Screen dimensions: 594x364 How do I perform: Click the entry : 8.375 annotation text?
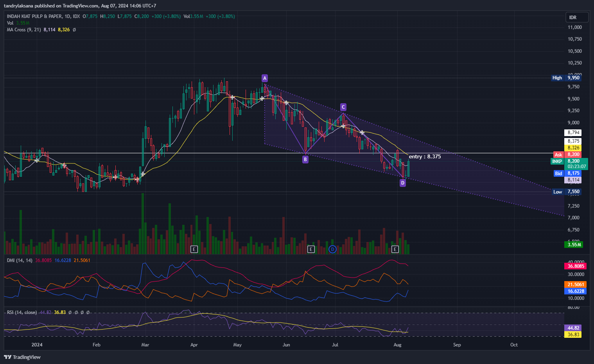[x=425, y=156]
